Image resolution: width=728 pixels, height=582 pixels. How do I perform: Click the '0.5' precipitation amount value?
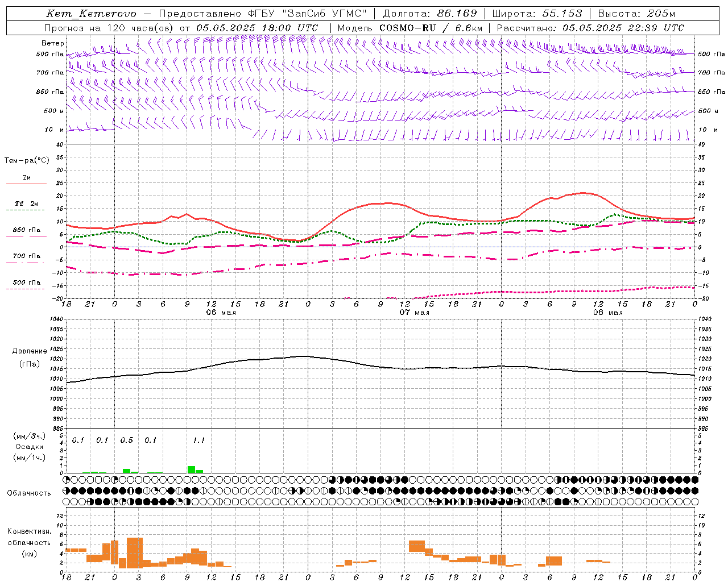pyautogui.click(x=126, y=440)
